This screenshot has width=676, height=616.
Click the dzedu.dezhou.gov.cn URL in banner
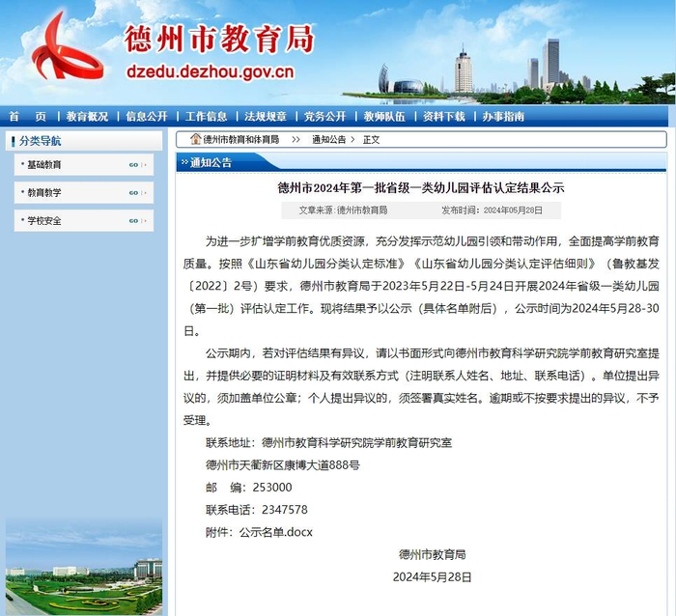click(211, 72)
